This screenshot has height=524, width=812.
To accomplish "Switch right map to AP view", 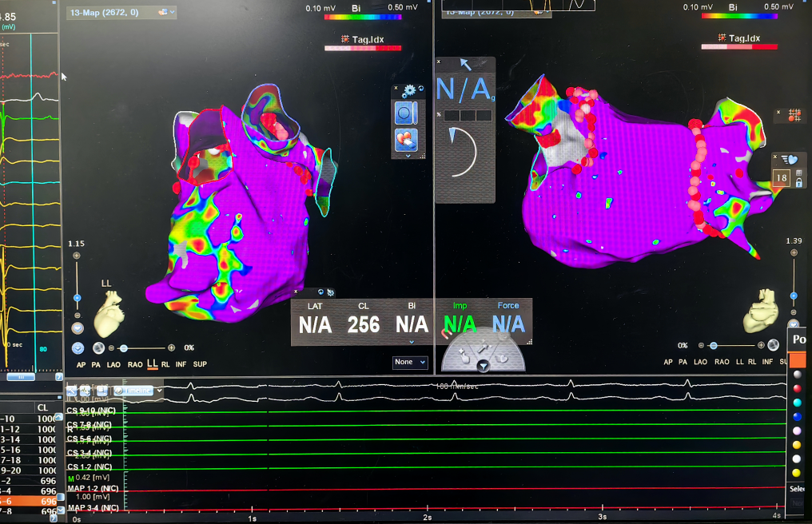I will pos(668,362).
